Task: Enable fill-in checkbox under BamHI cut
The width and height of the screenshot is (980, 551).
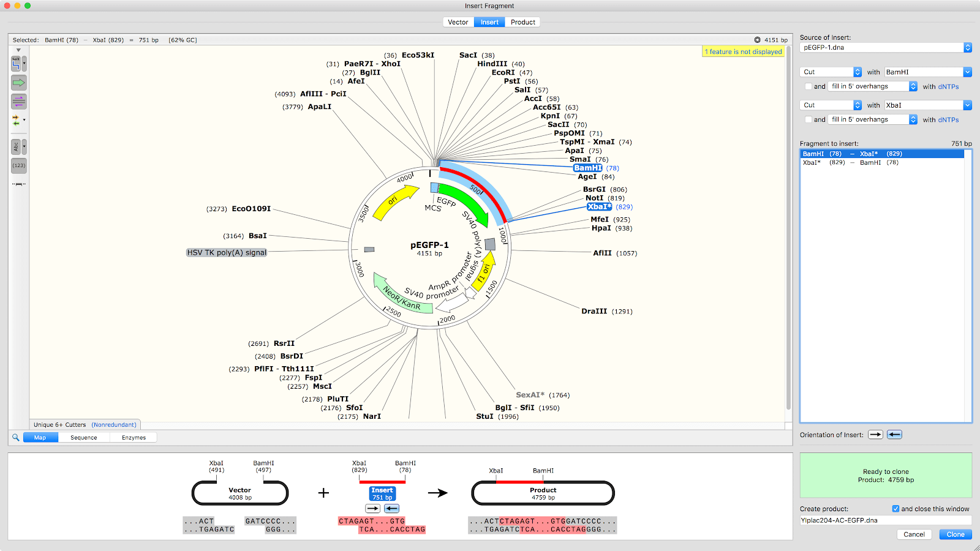Action: (x=809, y=87)
